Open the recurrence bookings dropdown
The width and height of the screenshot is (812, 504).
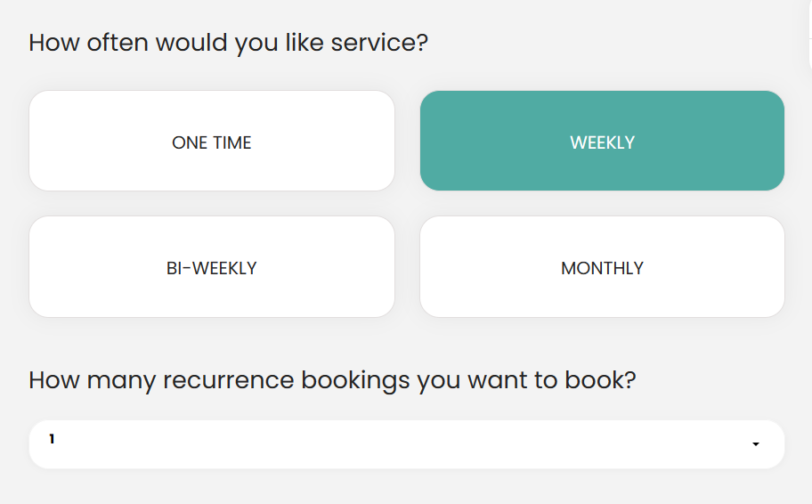pyautogui.click(x=407, y=444)
